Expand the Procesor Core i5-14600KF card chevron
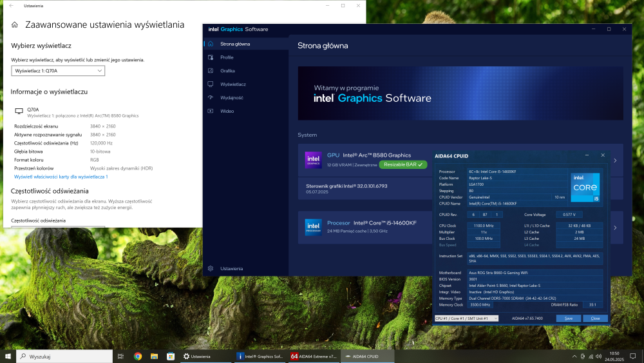The height and width of the screenshot is (363, 644). click(x=615, y=228)
